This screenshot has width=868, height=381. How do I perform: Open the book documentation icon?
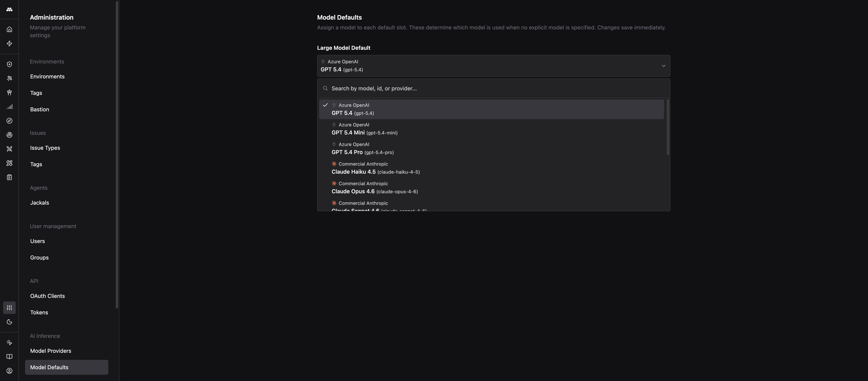pyautogui.click(x=9, y=357)
